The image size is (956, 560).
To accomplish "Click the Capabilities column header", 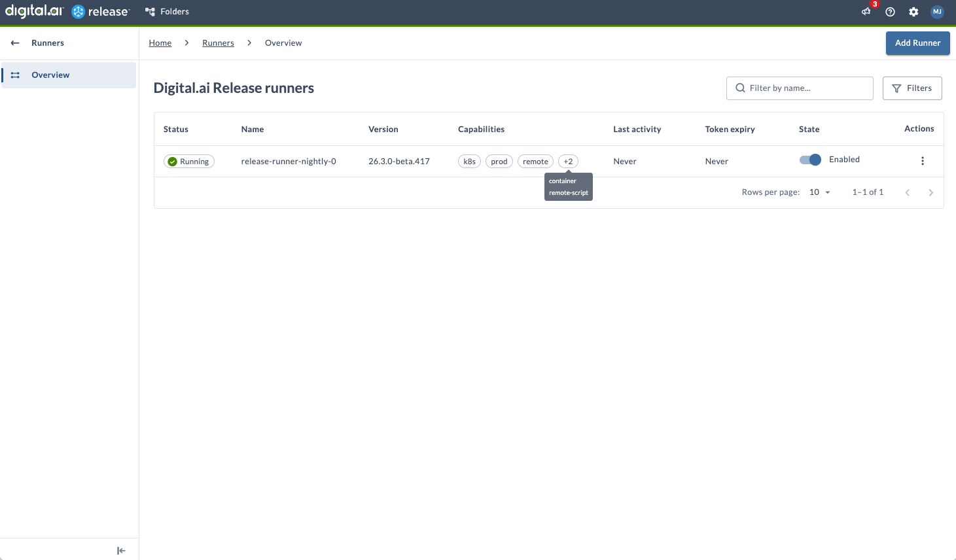I will [482, 130].
